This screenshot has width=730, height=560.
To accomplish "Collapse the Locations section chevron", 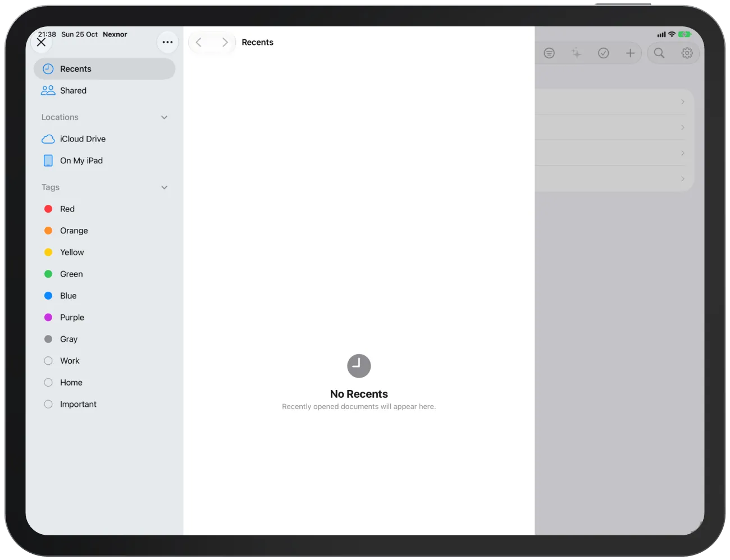I will pyautogui.click(x=165, y=117).
